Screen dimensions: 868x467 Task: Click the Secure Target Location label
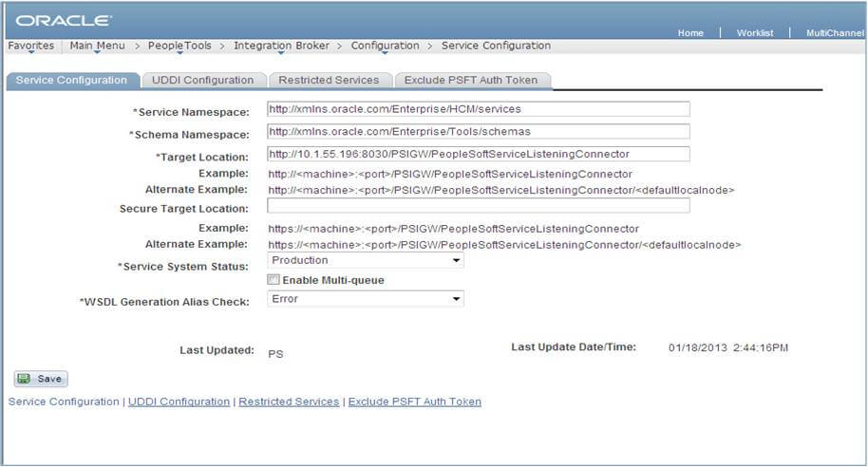point(184,209)
